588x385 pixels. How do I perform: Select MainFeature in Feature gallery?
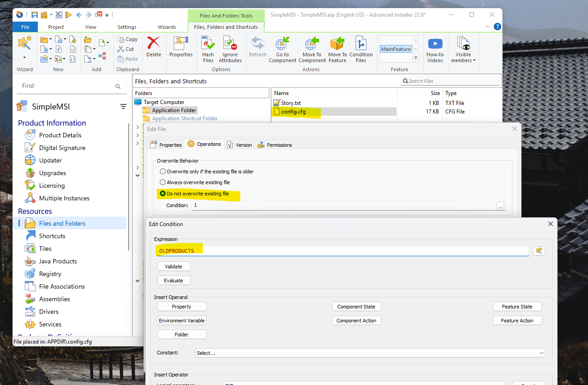pos(396,49)
